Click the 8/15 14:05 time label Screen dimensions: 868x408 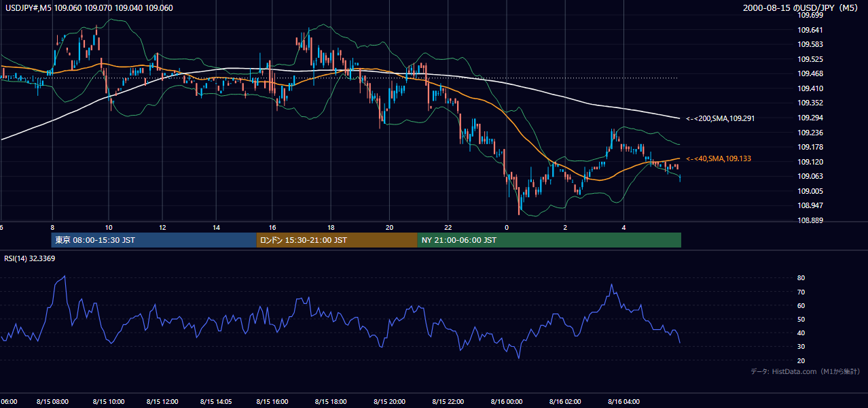pos(216,401)
